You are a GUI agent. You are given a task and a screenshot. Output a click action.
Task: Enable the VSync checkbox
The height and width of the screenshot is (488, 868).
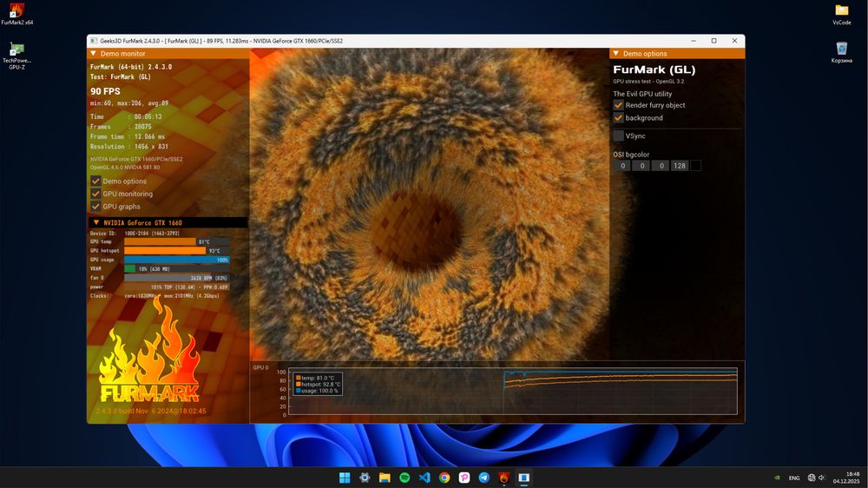619,135
